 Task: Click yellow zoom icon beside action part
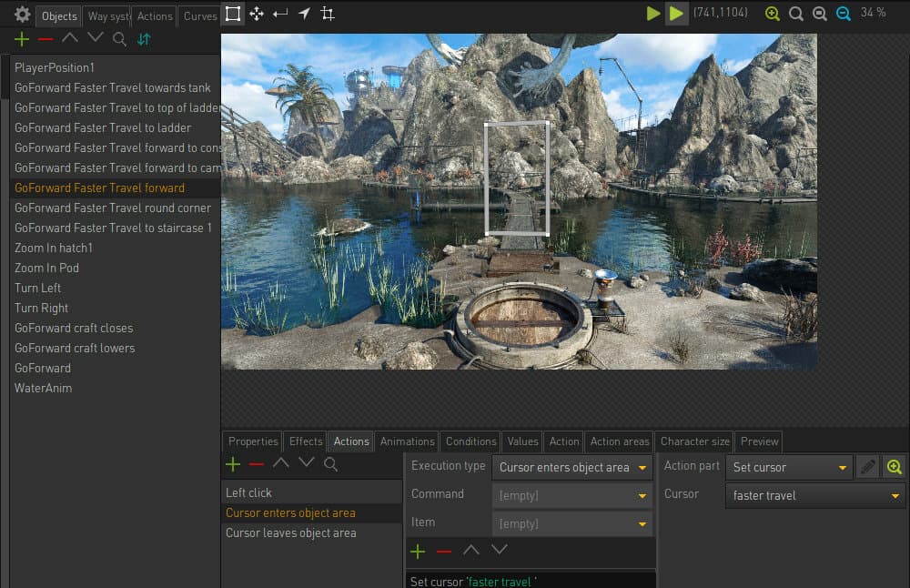[895, 467]
